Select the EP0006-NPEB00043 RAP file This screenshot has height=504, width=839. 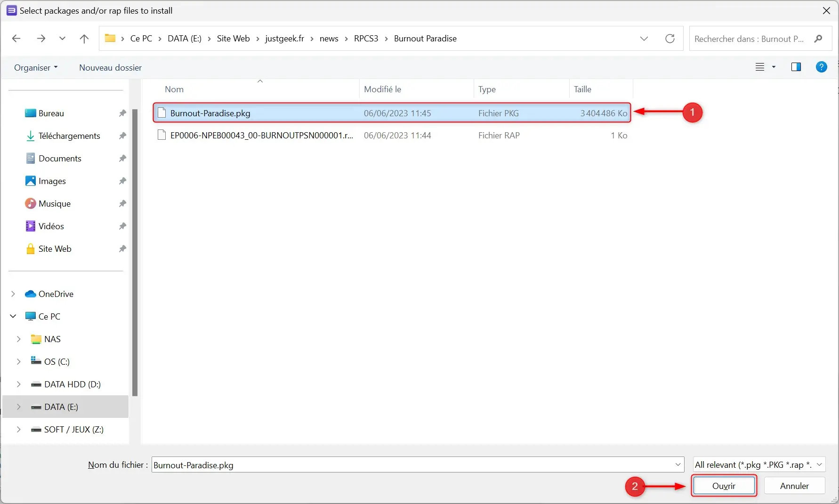(392, 136)
